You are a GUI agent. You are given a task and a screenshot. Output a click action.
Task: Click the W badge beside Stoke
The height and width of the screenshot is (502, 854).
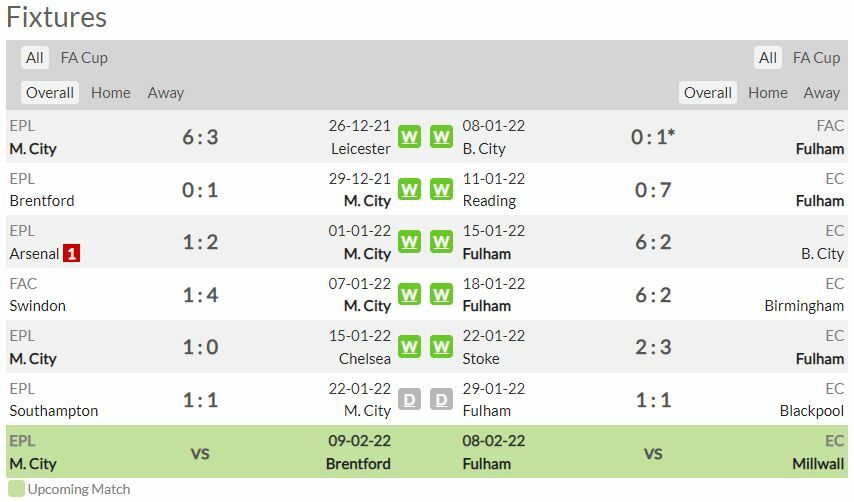point(441,347)
